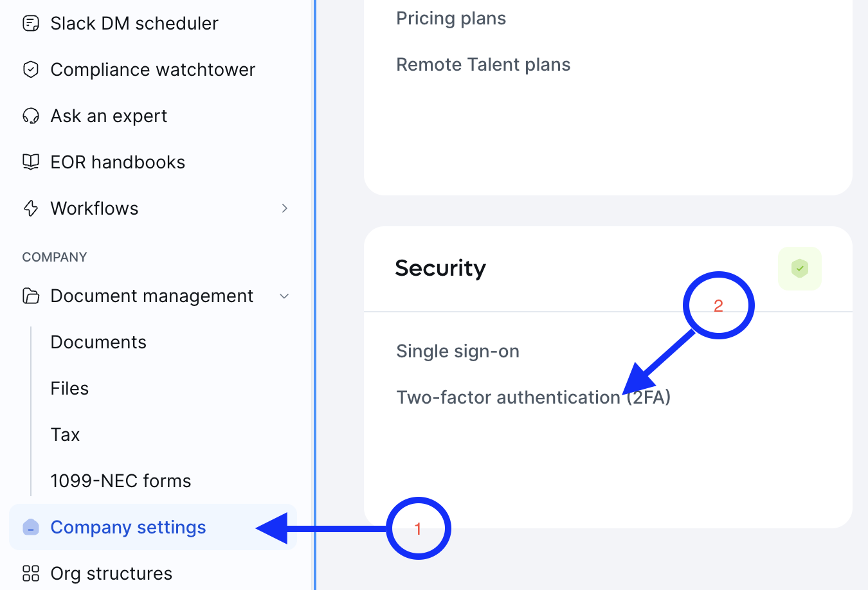
Task: Click the Slack DM scheduler icon
Action: (30, 23)
